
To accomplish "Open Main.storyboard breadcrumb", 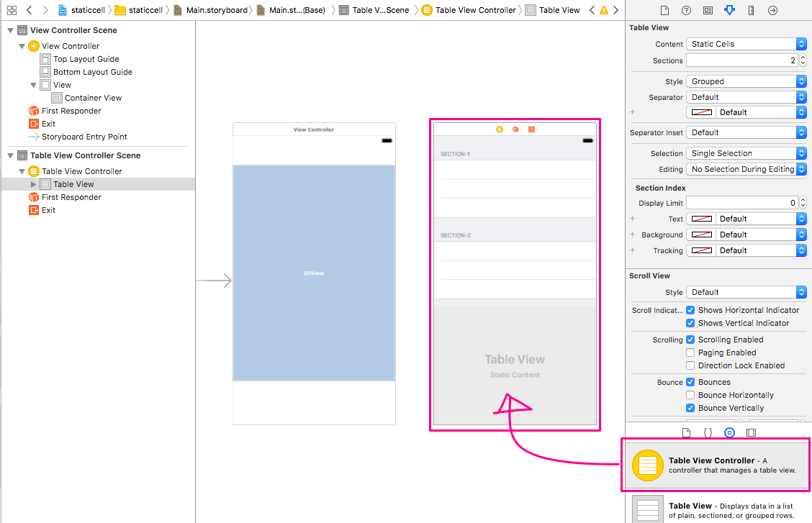I will 211,10.
